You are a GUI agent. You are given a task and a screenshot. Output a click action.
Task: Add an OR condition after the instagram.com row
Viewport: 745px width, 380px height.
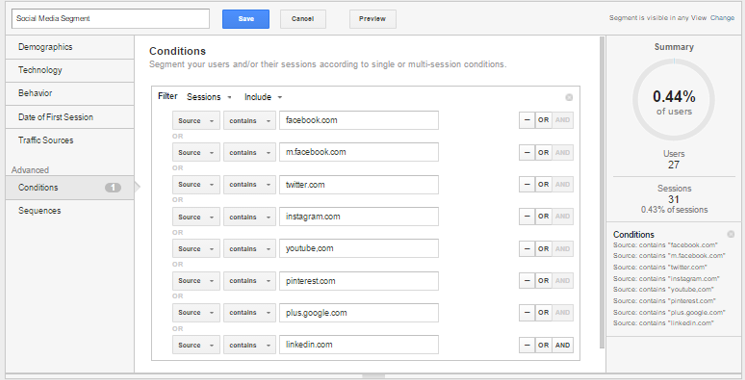tap(544, 216)
